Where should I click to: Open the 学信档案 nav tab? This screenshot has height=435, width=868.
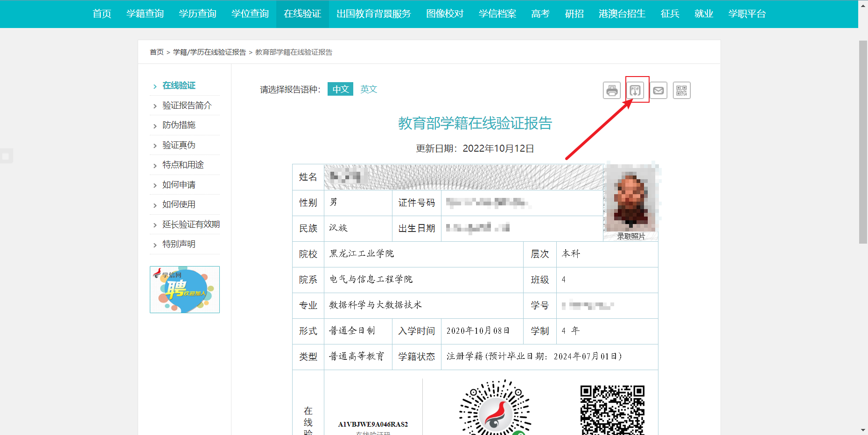tap(497, 14)
